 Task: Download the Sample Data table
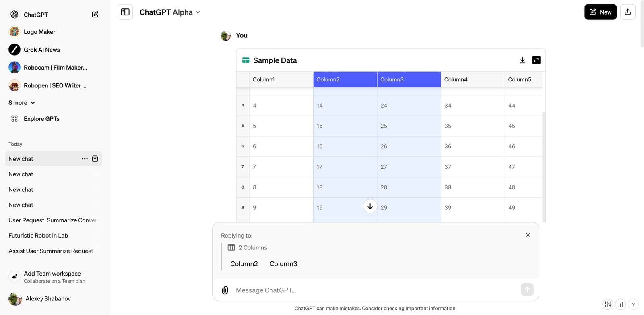click(522, 60)
